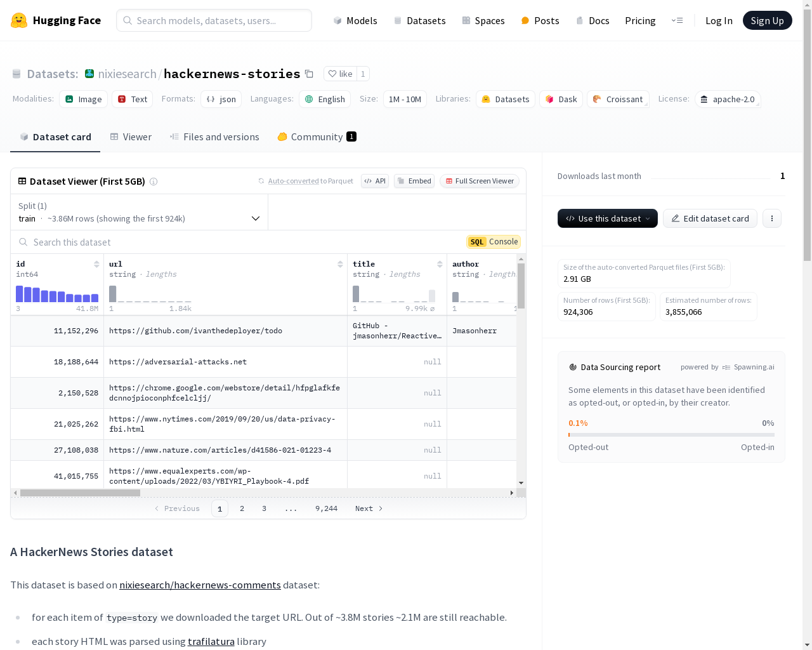Sort the url column
Image resolution: width=812 pixels, height=650 pixels.
[x=340, y=264]
